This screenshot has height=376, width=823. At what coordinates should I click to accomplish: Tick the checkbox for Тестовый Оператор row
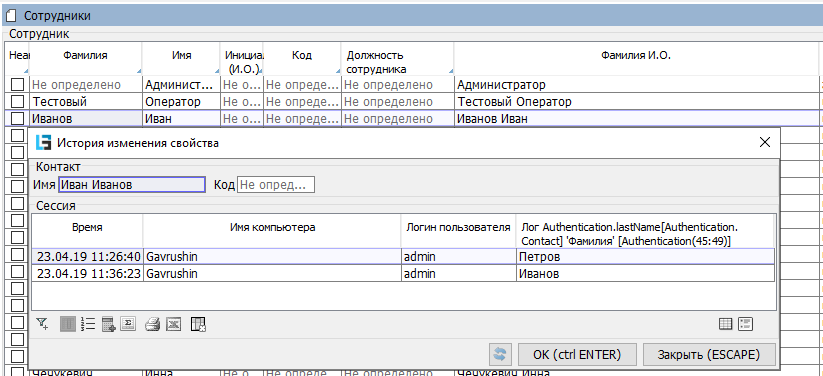tap(18, 101)
